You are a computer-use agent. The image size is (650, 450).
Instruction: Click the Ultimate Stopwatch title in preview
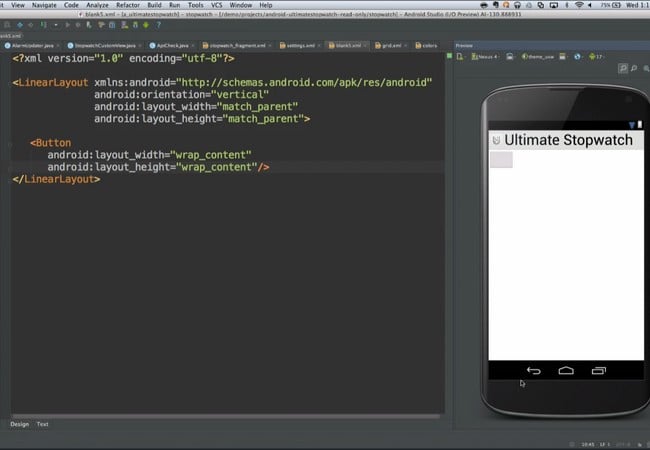point(568,140)
